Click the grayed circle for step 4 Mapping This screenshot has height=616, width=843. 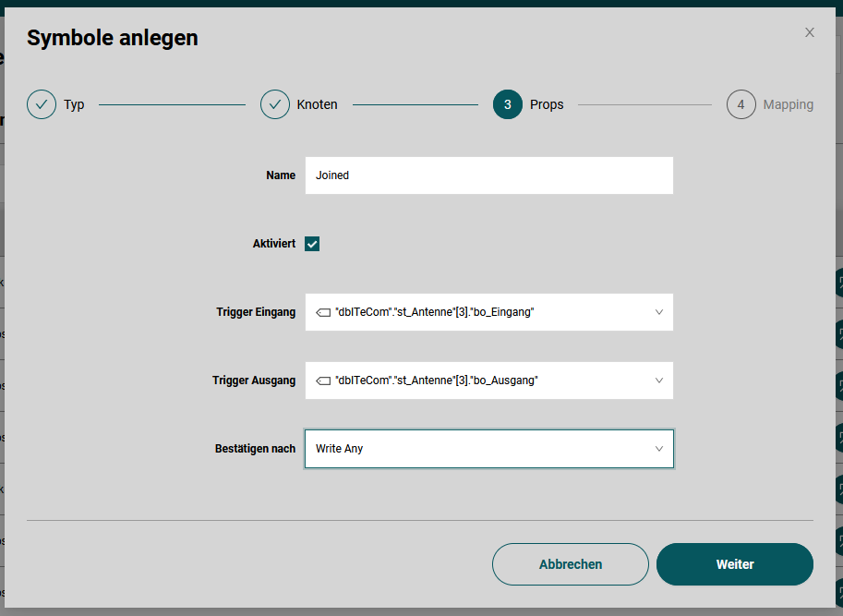coord(741,104)
